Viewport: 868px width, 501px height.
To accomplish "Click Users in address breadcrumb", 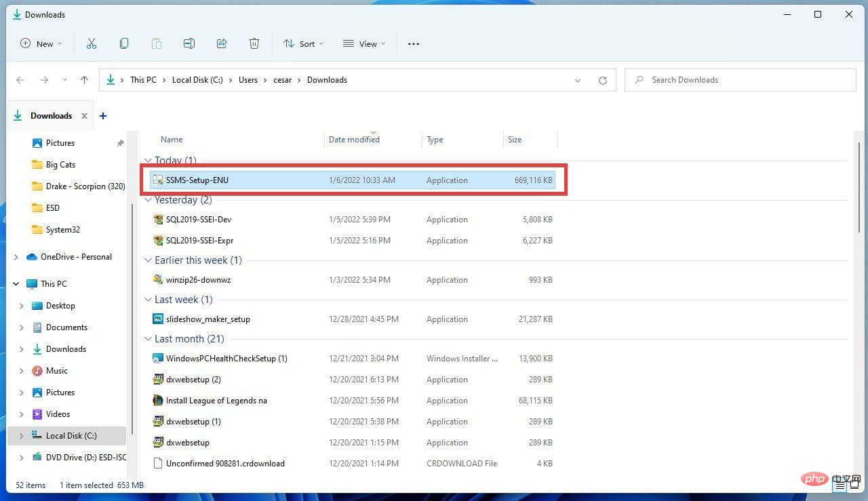I will pyautogui.click(x=248, y=80).
